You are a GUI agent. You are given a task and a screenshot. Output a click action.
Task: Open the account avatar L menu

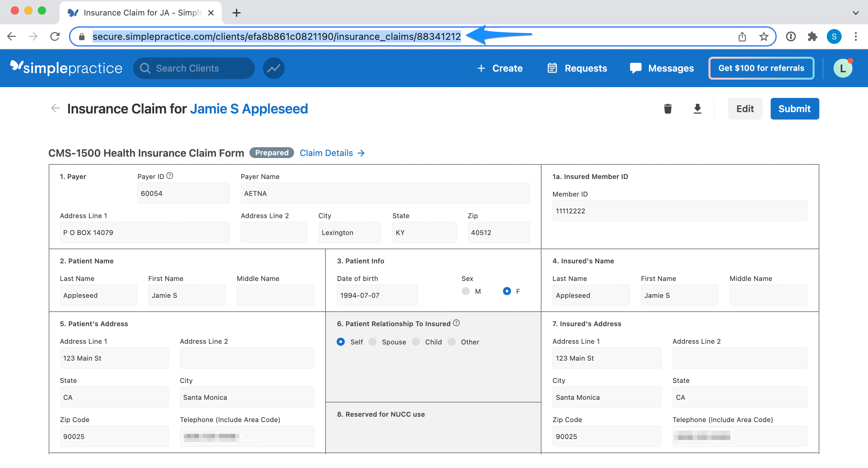tap(843, 69)
